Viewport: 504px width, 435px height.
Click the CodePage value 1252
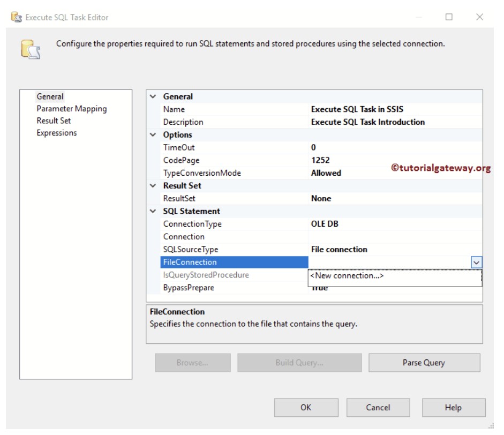pyautogui.click(x=320, y=160)
